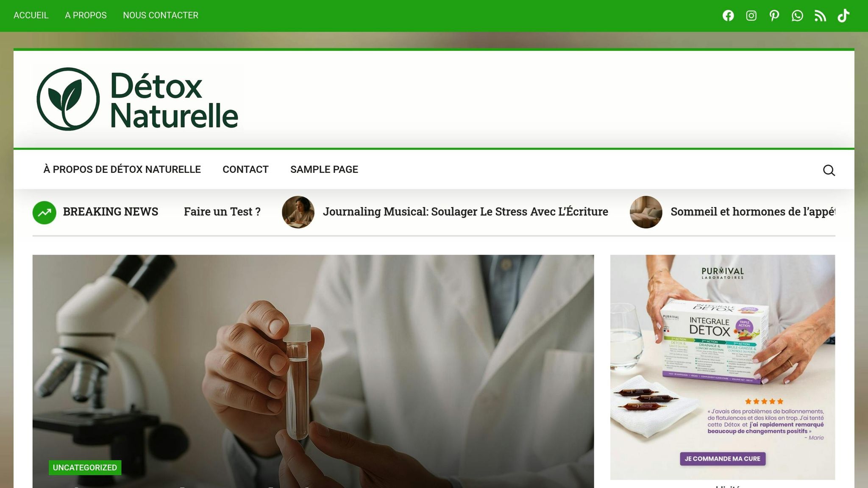The image size is (868, 488).
Task: Open the search magnifier icon
Action: click(x=829, y=170)
